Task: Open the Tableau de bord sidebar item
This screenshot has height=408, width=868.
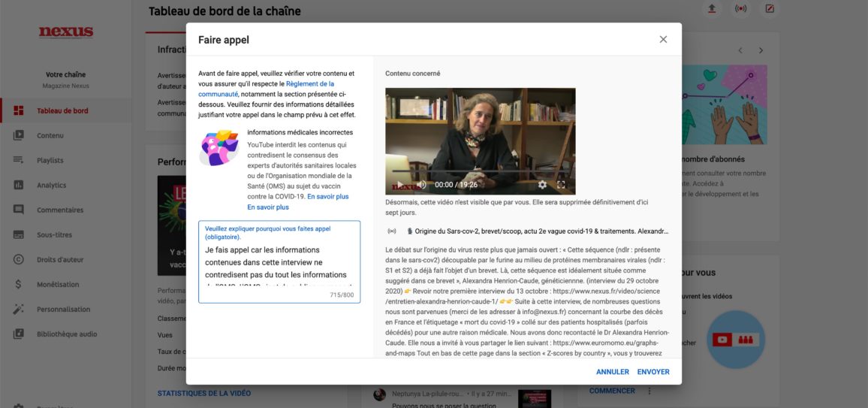Action: tap(65, 110)
